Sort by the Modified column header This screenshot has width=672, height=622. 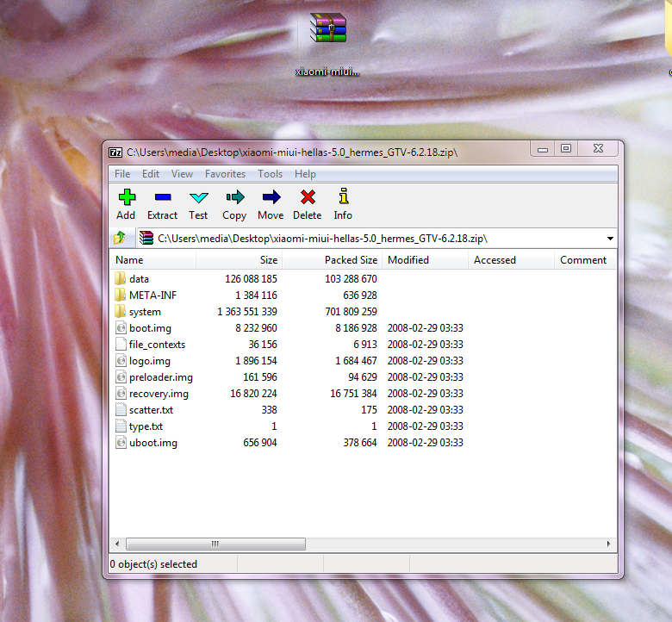(x=408, y=260)
